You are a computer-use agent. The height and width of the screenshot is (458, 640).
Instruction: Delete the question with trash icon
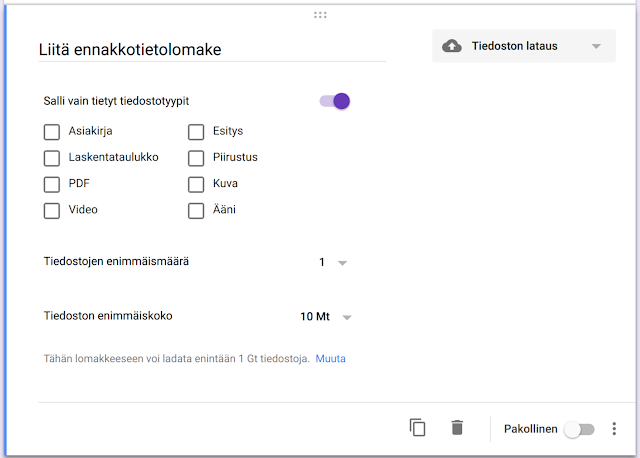[x=457, y=428]
